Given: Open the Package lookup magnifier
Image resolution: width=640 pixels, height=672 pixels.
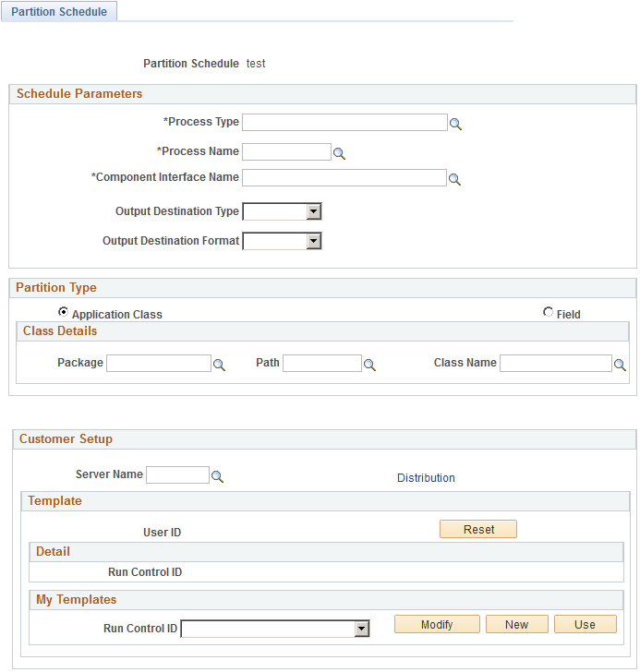Looking at the screenshot, I should tap(219, 365).
